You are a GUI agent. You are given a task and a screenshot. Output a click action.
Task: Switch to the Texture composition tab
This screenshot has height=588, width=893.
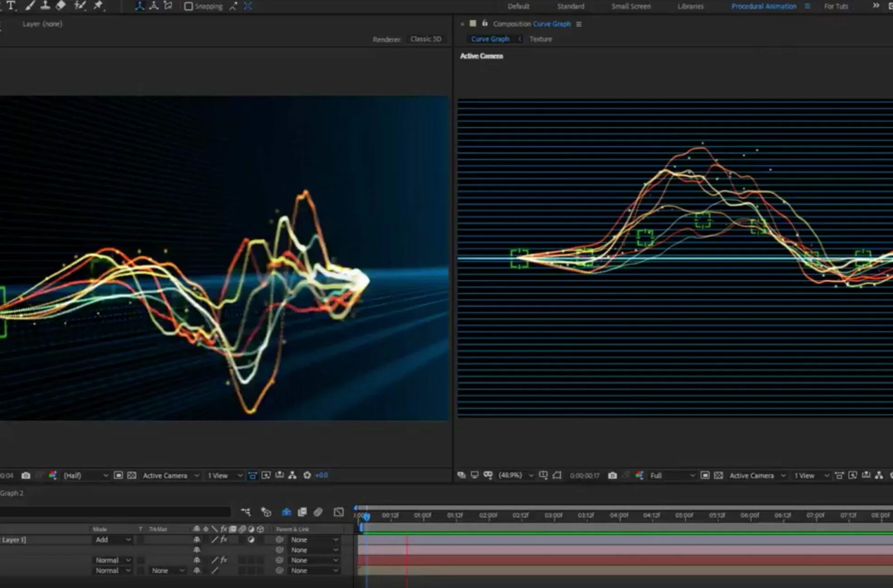tap(540, 39)
